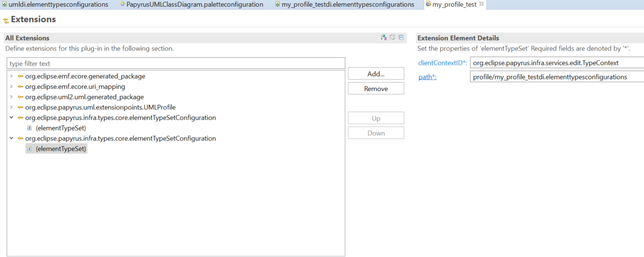Expand the org.eclipse.emf.ecore.generated_package node

[12, 77]
